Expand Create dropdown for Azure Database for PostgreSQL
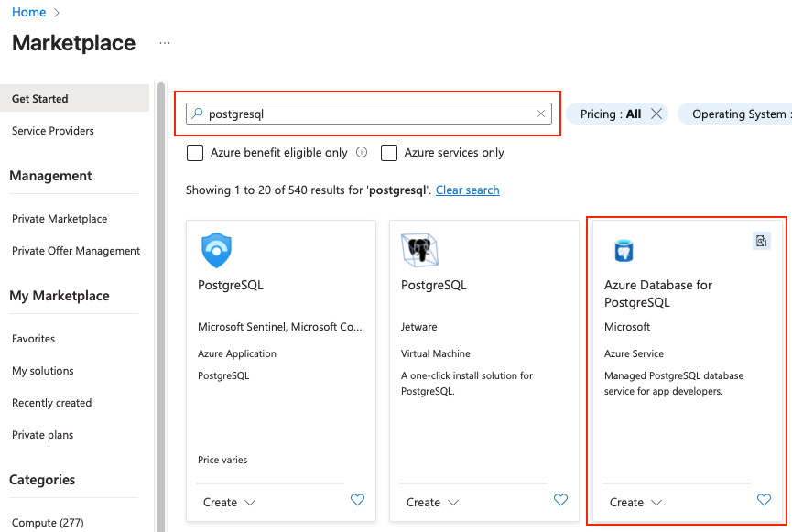The height and width of the screenshot is (532, 792). pos(635,502)
